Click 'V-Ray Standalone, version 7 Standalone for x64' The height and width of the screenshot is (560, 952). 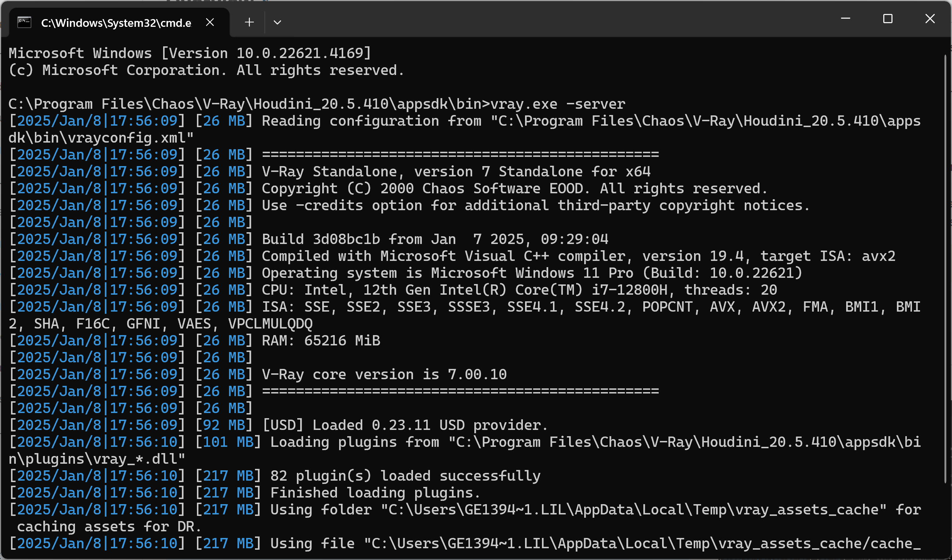(456, 172)
